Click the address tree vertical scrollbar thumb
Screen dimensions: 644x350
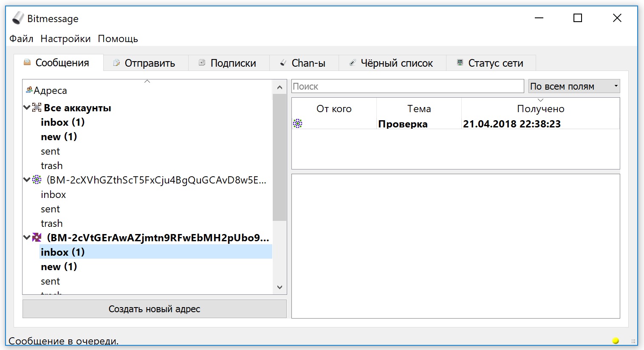(x=280, y=158)
